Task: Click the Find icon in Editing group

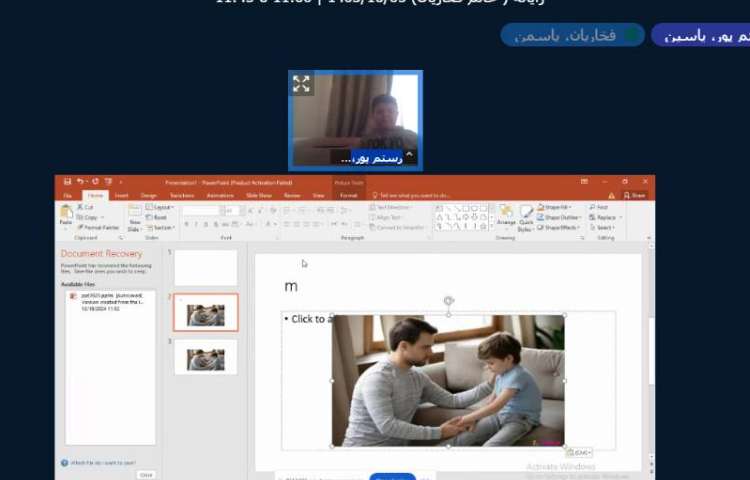Action: (x=604, y=207)
